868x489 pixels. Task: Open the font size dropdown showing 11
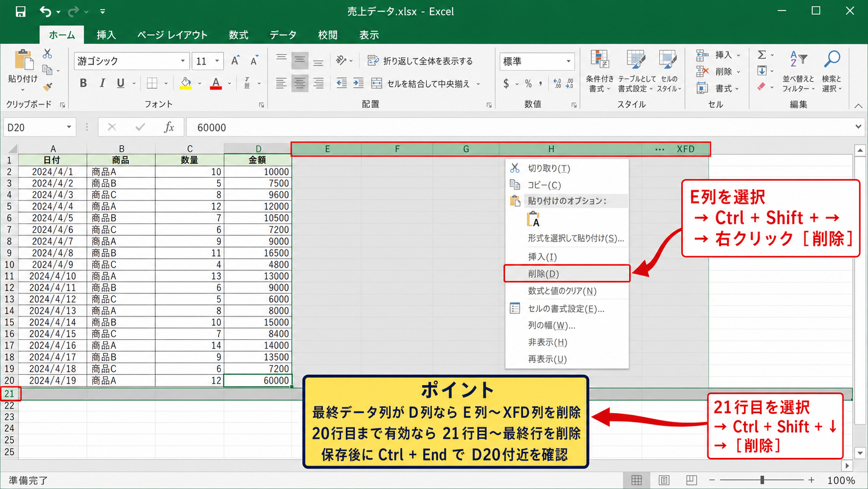(x=217, y=61)
